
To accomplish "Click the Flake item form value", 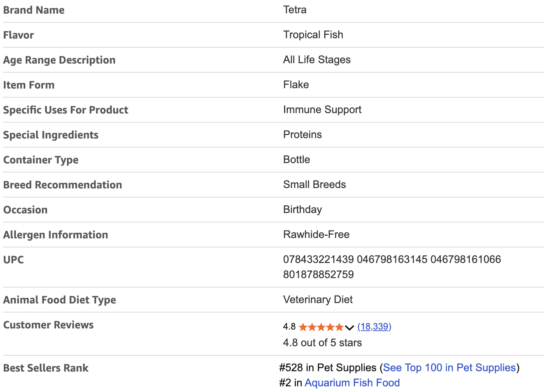I will coord(296,85).
